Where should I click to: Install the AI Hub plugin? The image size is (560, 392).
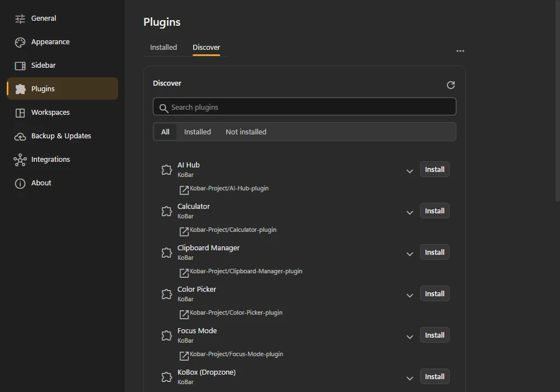435,169
